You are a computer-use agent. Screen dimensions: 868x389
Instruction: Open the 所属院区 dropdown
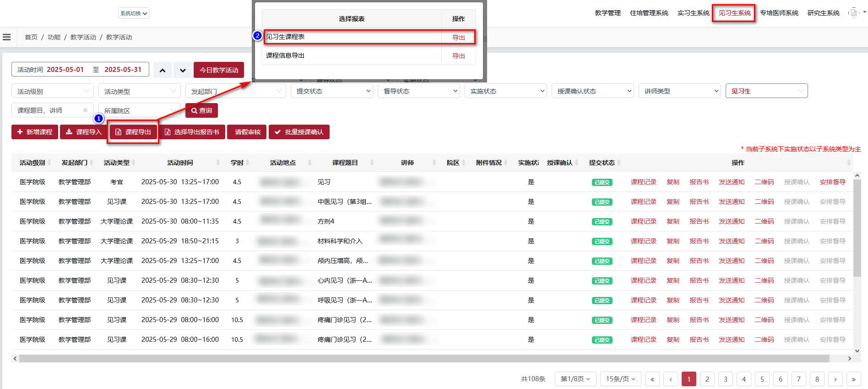pos(140,110)
